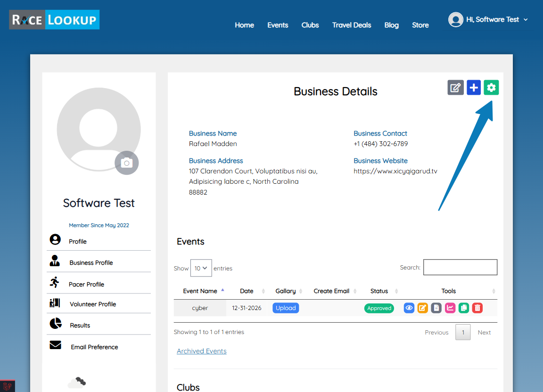Open the gray document icon for cyber event
543x392 pixels.
[436, 308]
